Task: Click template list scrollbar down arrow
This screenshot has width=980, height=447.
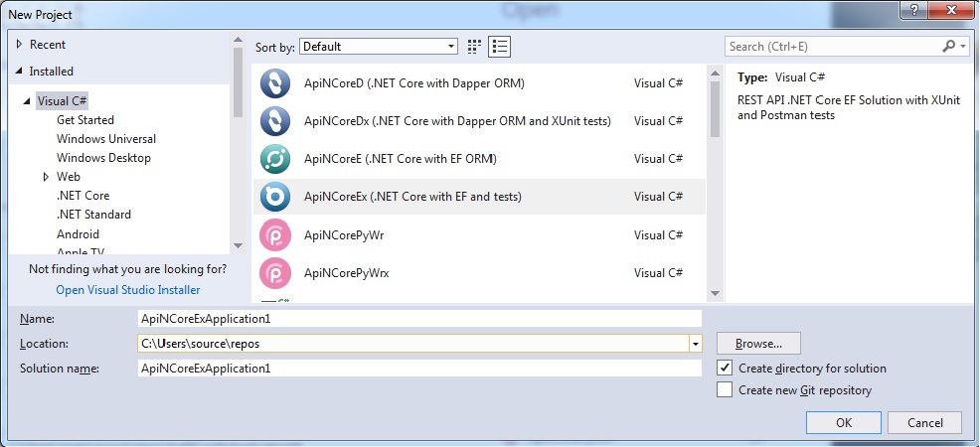Action: tap(715, 293)
